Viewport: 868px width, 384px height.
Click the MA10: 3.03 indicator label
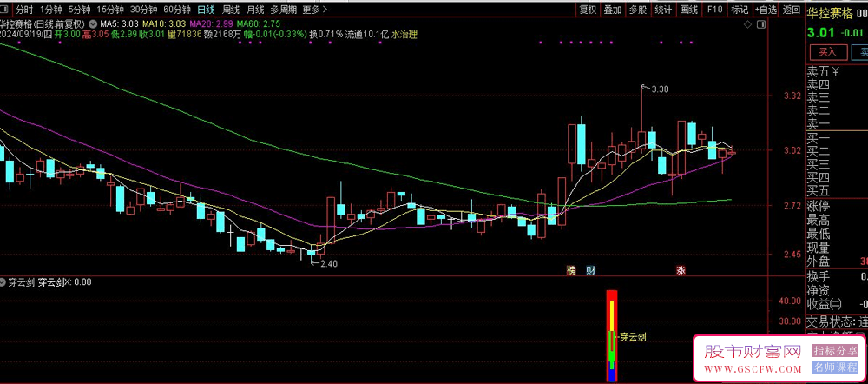point(164,24)
